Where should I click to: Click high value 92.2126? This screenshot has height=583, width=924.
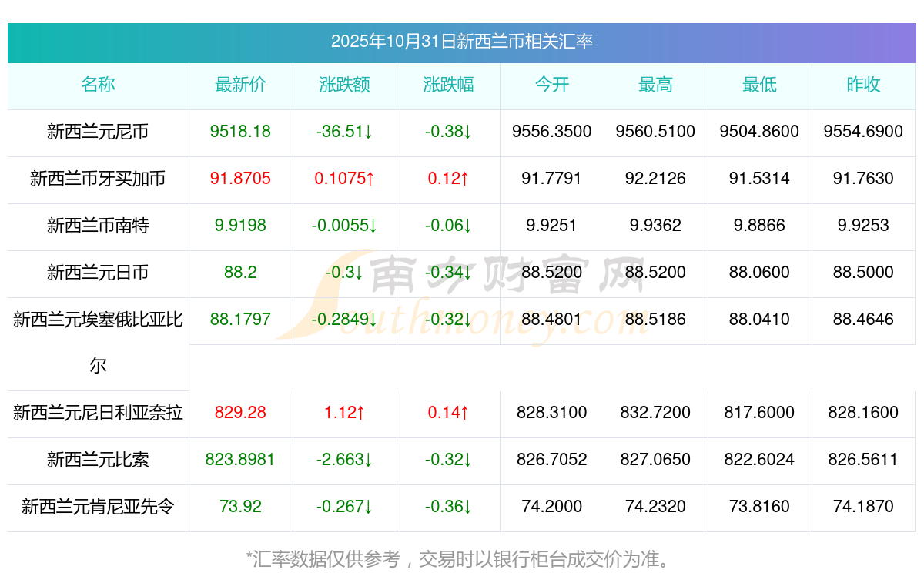(x=655, y=179)
